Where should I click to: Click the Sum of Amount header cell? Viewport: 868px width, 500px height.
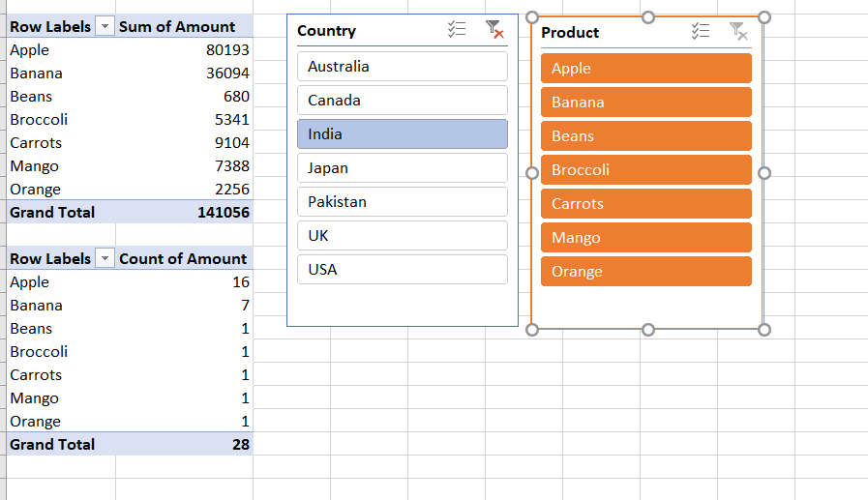point(184,27)
